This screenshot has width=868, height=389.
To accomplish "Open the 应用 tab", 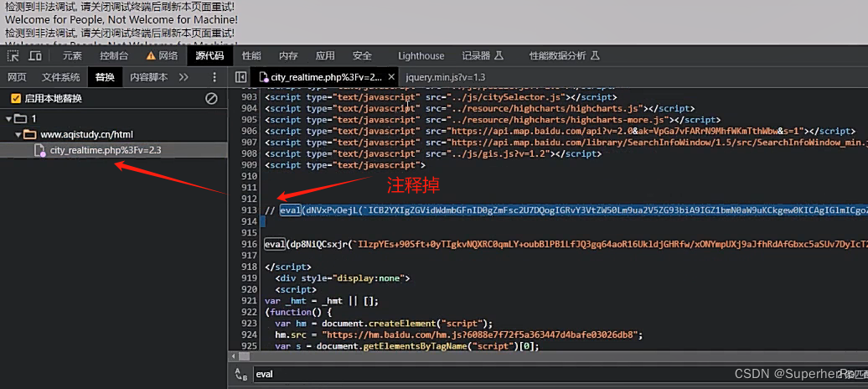I will tap(325, 55).
